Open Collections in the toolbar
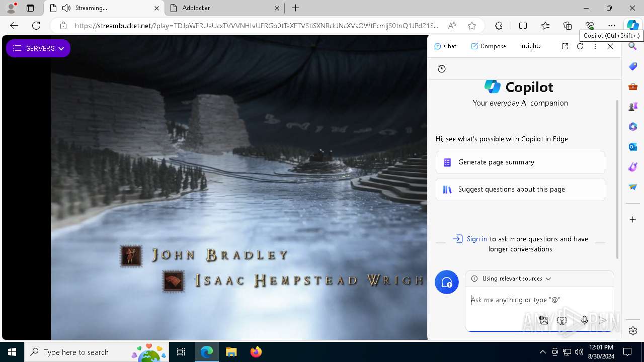The height and width of the screenshot is (362, 644). click(x=568, y=26)
